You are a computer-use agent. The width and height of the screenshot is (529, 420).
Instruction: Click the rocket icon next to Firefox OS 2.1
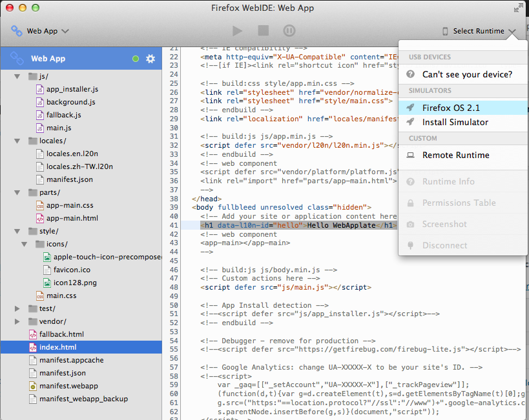[x=410, y=108]
